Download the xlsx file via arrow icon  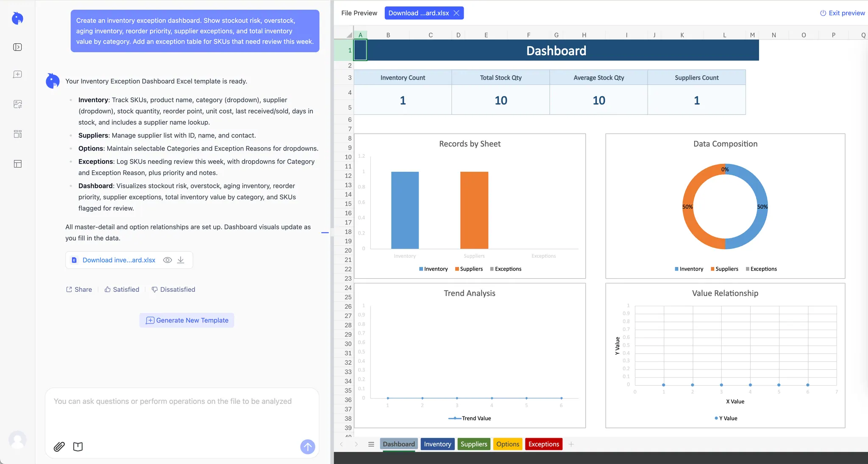click(181, 260)
